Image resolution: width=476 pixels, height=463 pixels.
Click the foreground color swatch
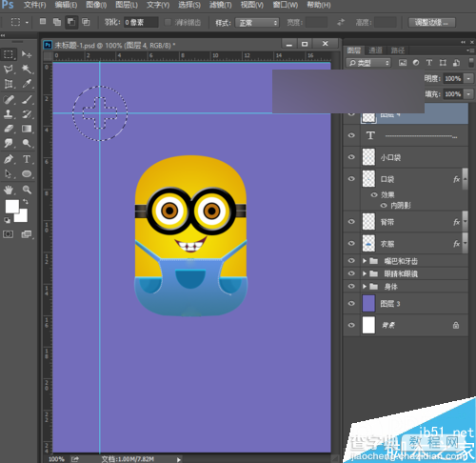(12, 207)
